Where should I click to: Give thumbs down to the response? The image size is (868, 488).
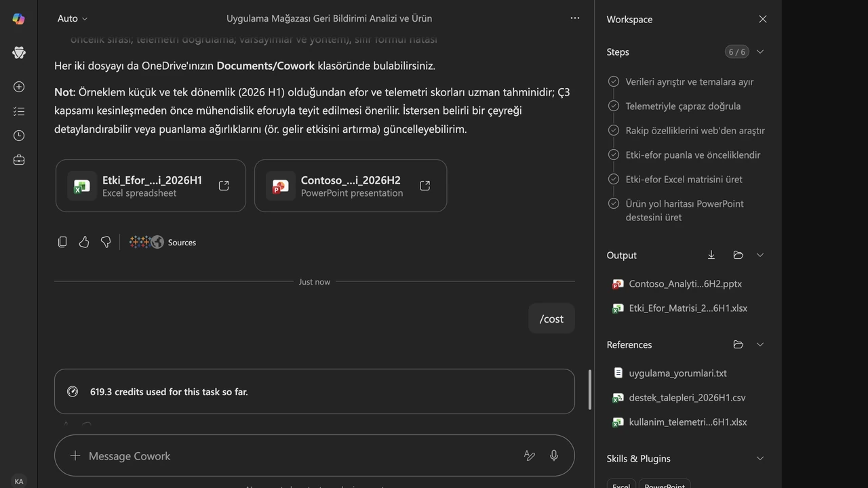106,242
